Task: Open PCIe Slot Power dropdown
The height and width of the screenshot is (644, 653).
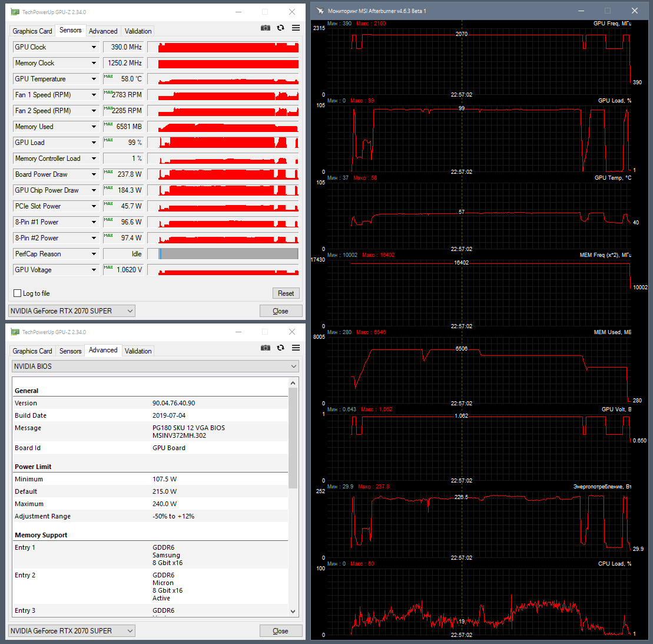Action: pyautogui.click(x=94, y=206)
